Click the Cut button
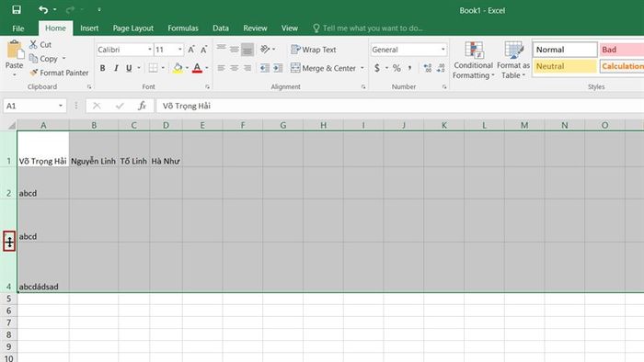The image size is (644, 362). click(x=40, y=44)
